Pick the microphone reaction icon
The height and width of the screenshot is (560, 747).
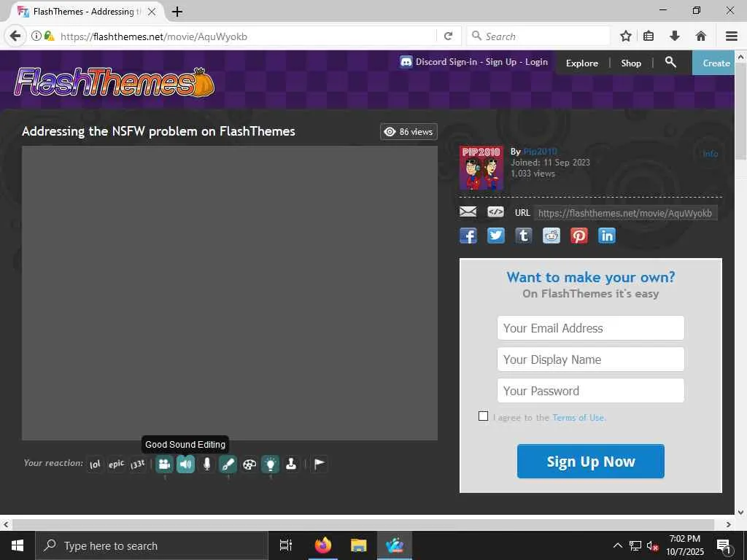click(x=206, y=464)
